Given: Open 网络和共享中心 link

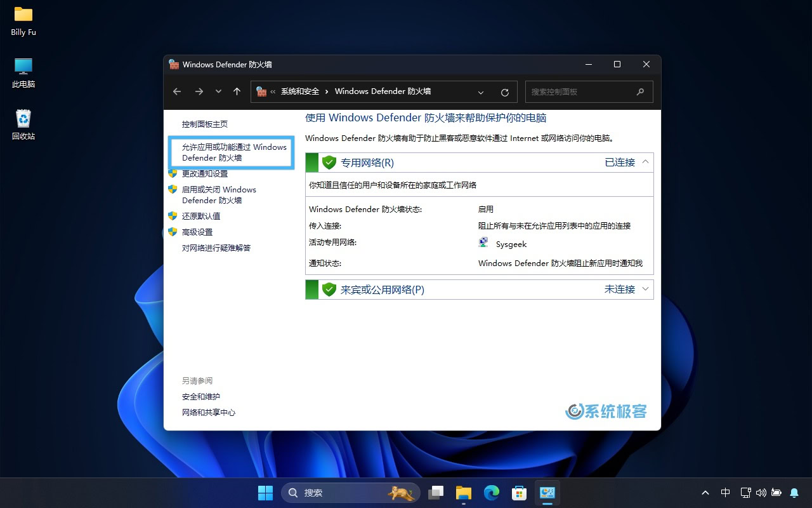Looking at the screenshot, I should pos(209,412).
